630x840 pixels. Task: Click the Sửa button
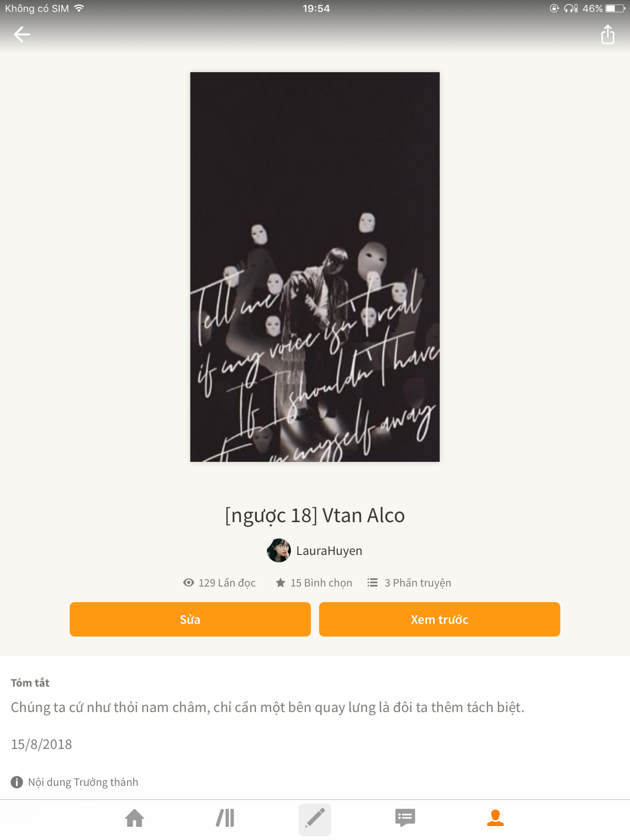(190, 619)
